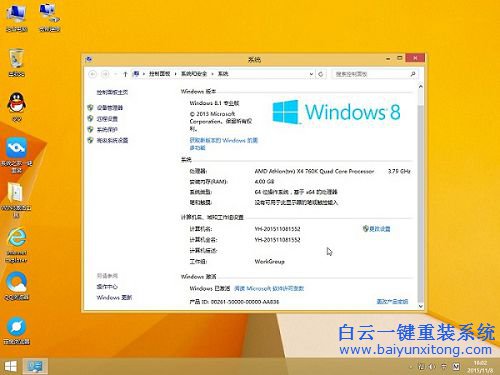This screenshot has width=500, height=375.
Task: Select the Recycle Bin desktop icon
Action: pyautogui.click(x=17, y=62)
